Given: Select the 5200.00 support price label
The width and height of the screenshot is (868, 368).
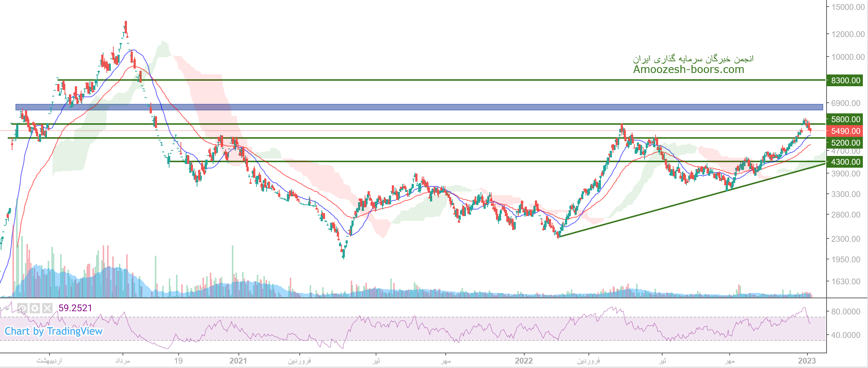Looking at the screenshot, I should click(845, 143).
